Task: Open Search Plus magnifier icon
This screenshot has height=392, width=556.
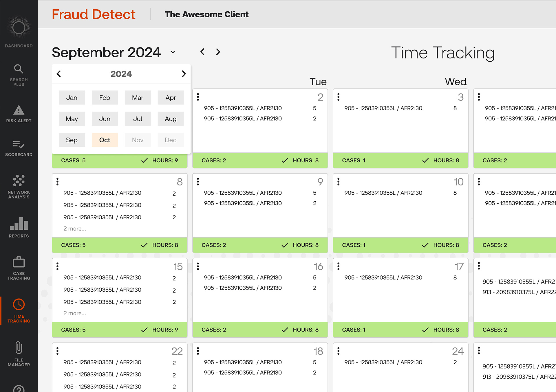Action: point(19,69)
